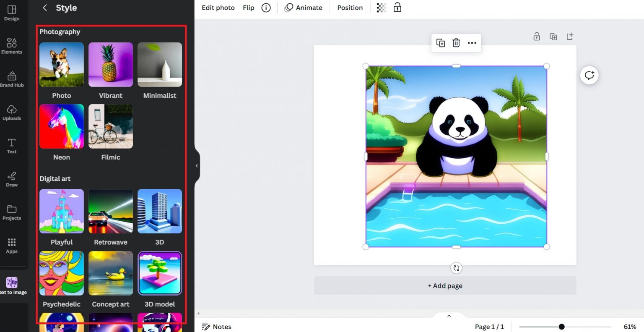The height and width of the screenshot is (332, 644).
Task: Toggle the lock icon next to transparency
Action: 397,7
